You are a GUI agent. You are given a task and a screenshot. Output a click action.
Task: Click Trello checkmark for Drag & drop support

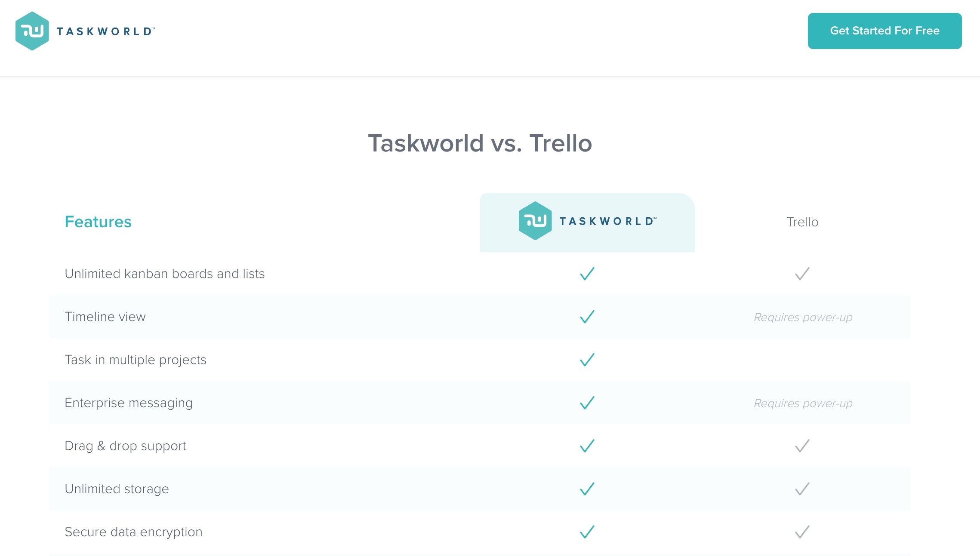pos(802,446)
